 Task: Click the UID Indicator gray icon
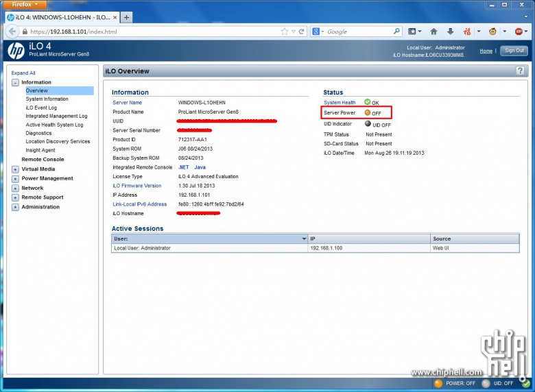[x=368, y=123]
